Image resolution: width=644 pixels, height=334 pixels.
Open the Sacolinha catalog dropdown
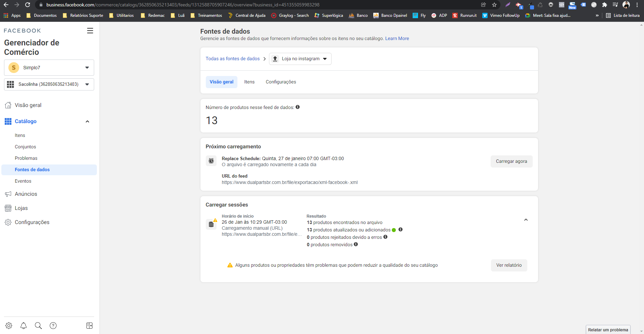(x=49, y=84)
